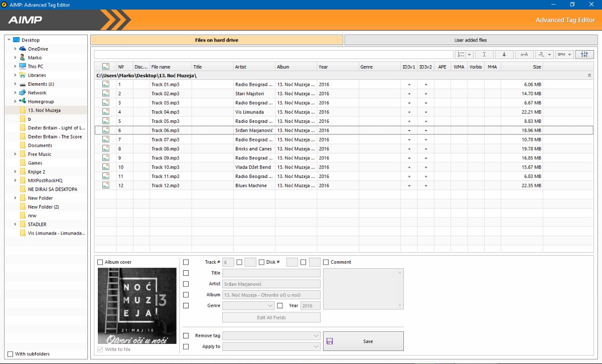Click cover icon for Track 12.mp3 row
The width and height of the screenshot is (602, 364).
tap(105, 185)
